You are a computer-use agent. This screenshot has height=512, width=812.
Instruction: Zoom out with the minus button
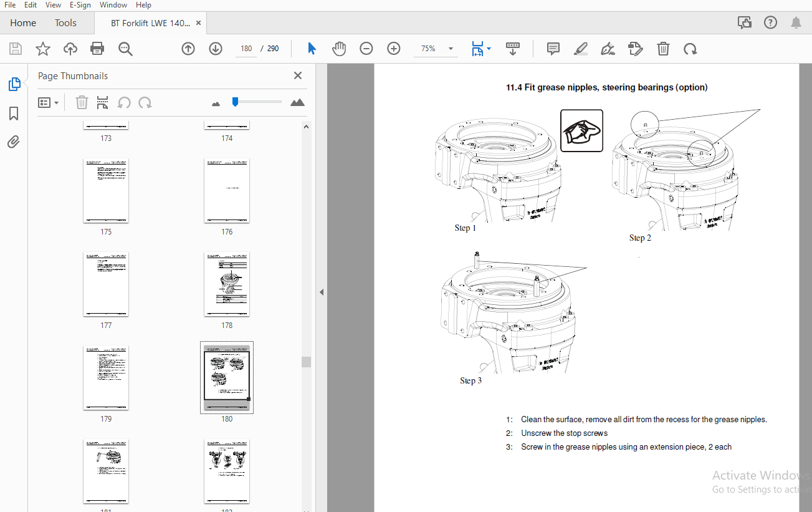click(x=366, y=49)
